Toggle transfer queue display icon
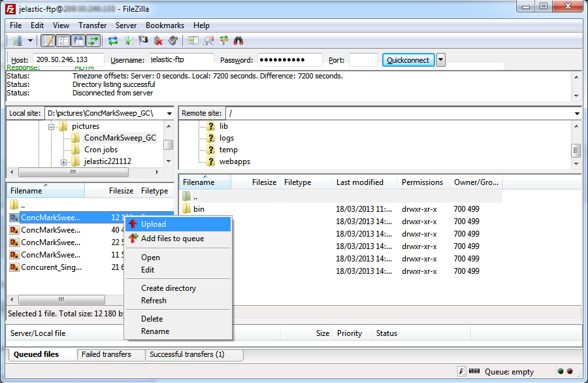 tap(93, 41)
